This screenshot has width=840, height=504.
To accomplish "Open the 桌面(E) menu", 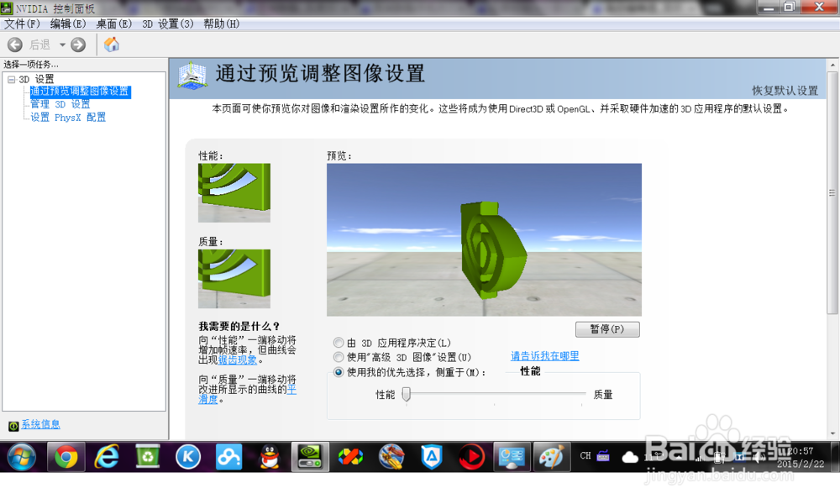I will coord(113,24).
